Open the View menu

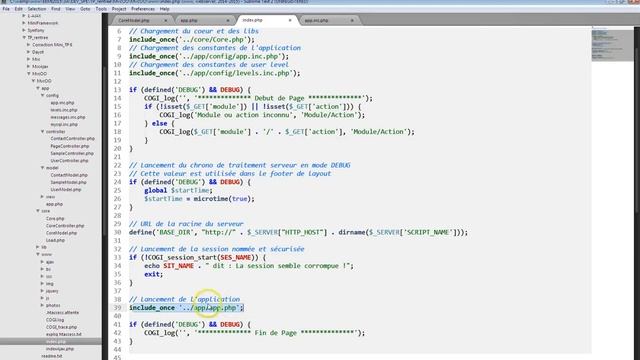70,9
